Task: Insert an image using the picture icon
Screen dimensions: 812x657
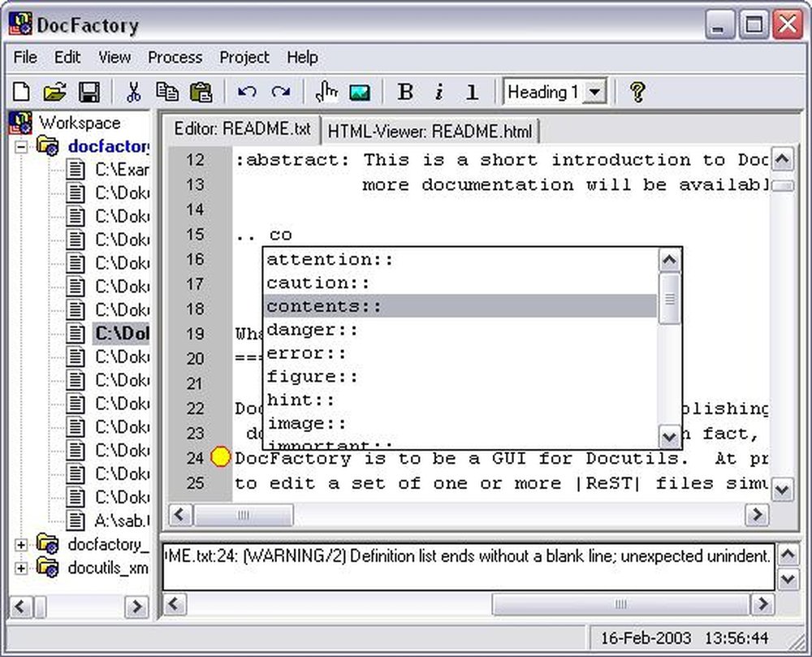Action: coord(360,92)
